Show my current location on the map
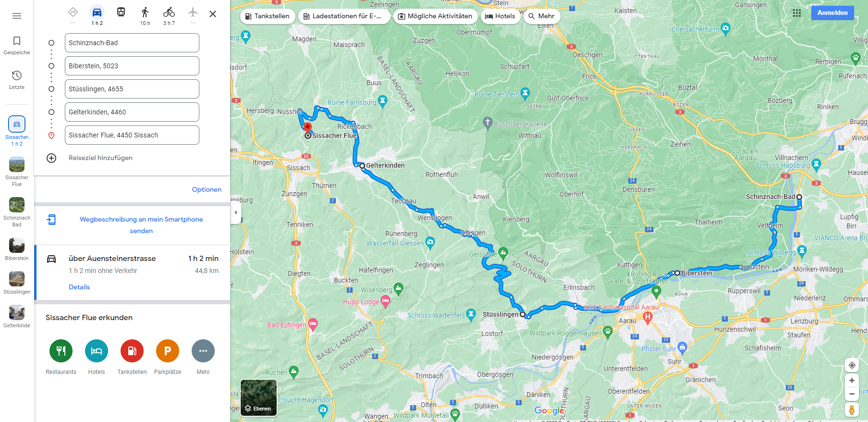Screen dimensions: 868x422 click(852, 365)
